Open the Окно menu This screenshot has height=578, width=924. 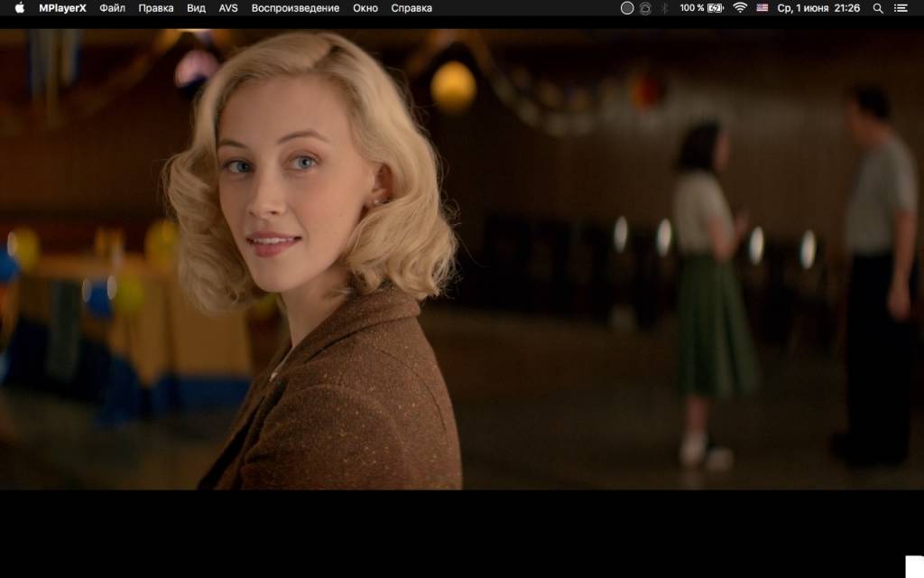pos(365,8)
